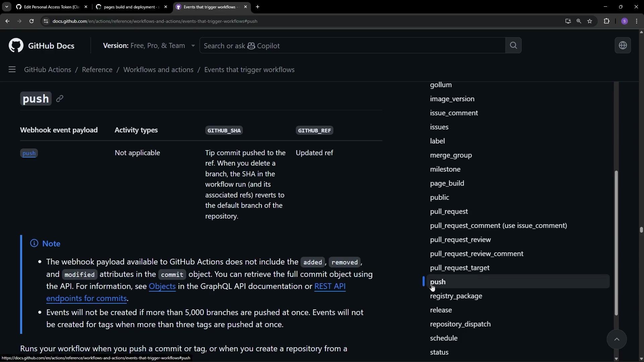Close the pages build and deployment tab
Viewport: 644px width, 362px height.
click(x=166, y=7)
